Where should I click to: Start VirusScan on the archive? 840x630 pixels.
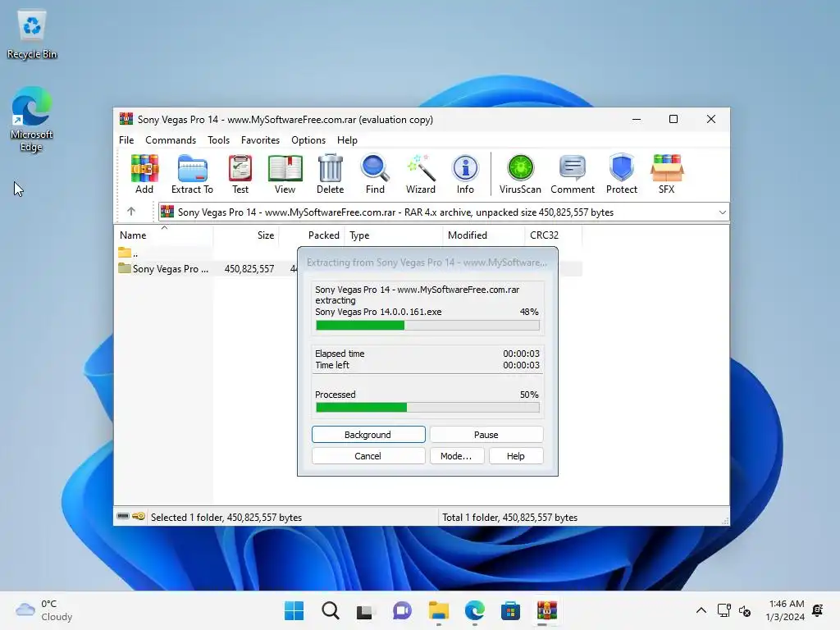520,174
